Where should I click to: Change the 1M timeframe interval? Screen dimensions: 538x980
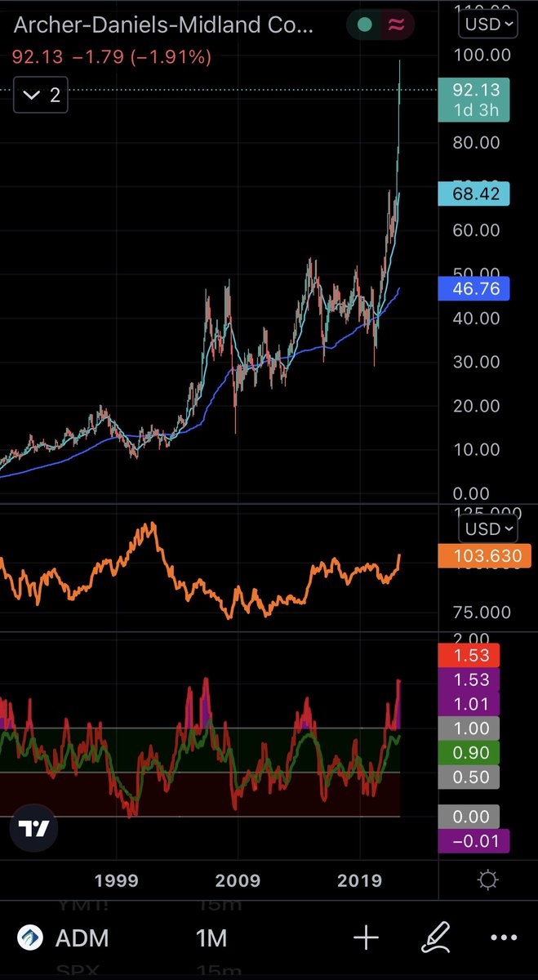(211, 938)
